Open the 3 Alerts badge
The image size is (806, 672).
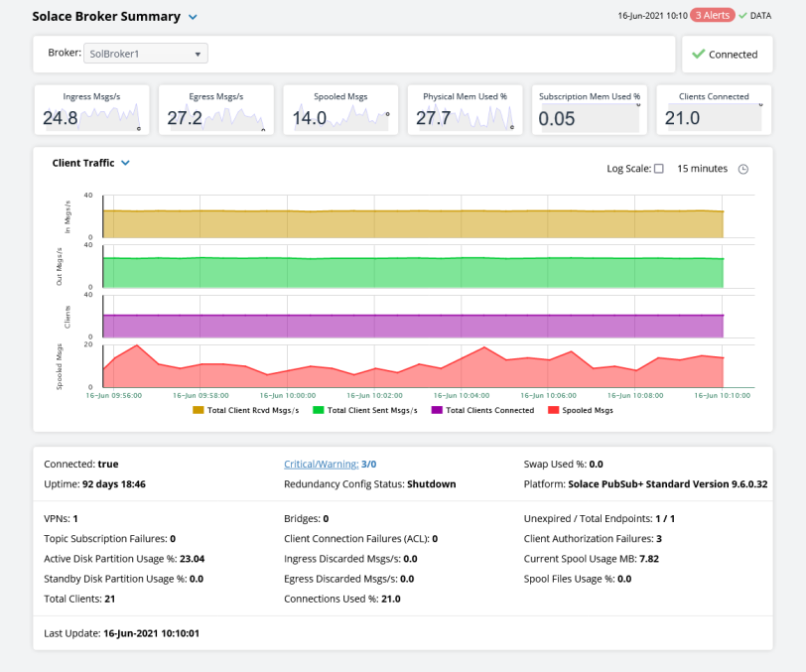point(712,16)
